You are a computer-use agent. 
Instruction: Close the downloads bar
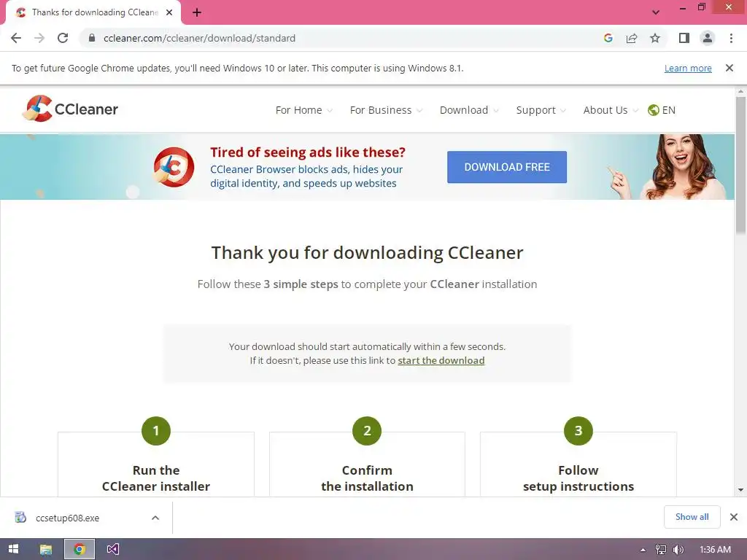[734, 517]
